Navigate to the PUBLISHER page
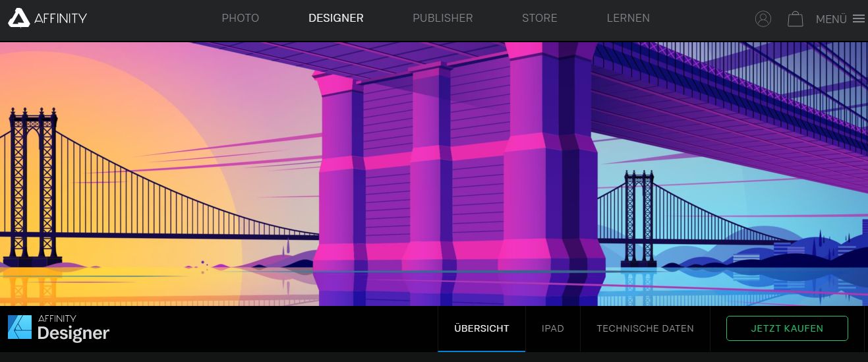Viewport: 868px width, 362px height. tap(442, 18)
